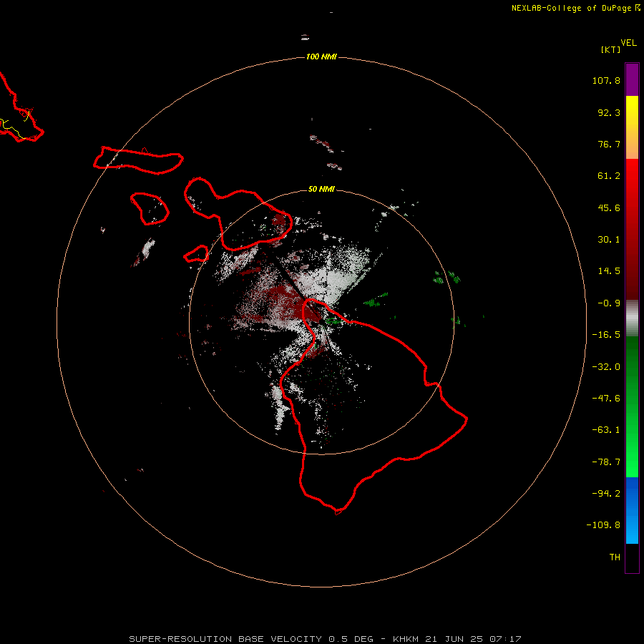This screenshot has height=644, width=644.
Task: Click the 61.2 scale value
Action: click(x=609, y=176)
